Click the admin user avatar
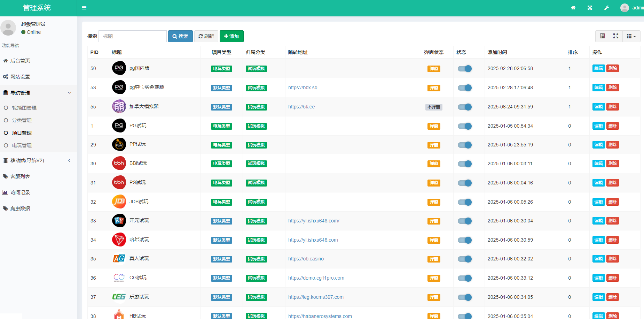The width and height of the screenshot is (644, 319). pos(625,8)
